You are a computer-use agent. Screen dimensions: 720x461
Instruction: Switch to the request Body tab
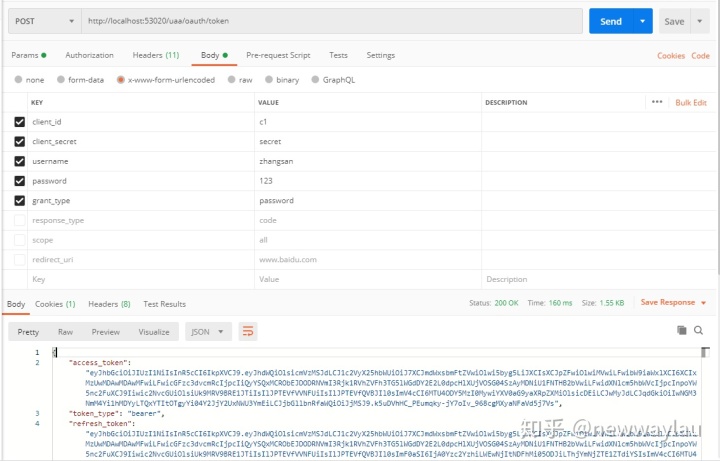tap(214, 55)
